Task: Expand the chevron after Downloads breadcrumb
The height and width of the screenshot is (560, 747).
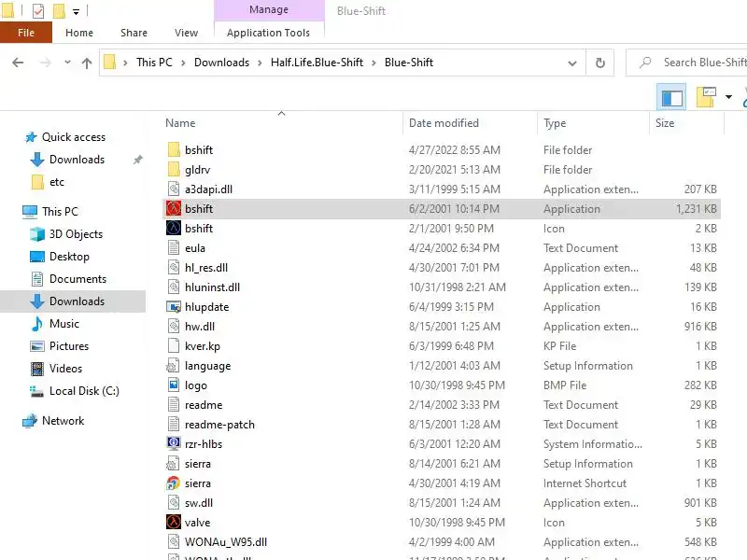Action: (260, 63)
